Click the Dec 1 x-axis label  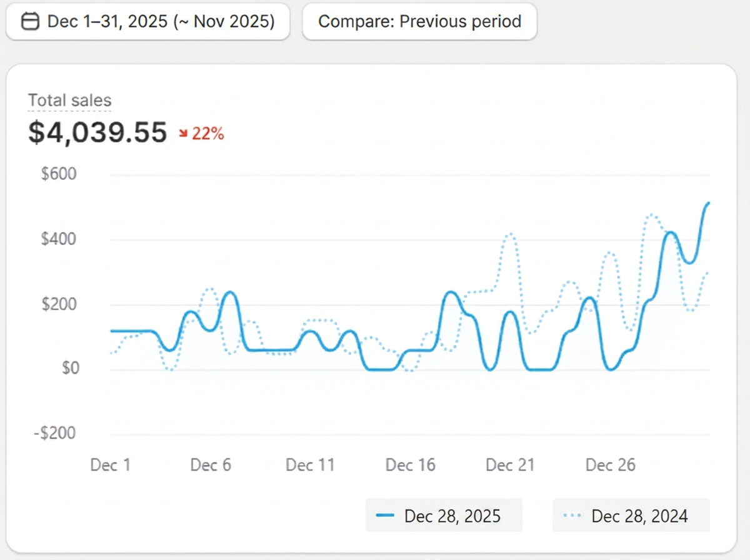click(111, 465)
